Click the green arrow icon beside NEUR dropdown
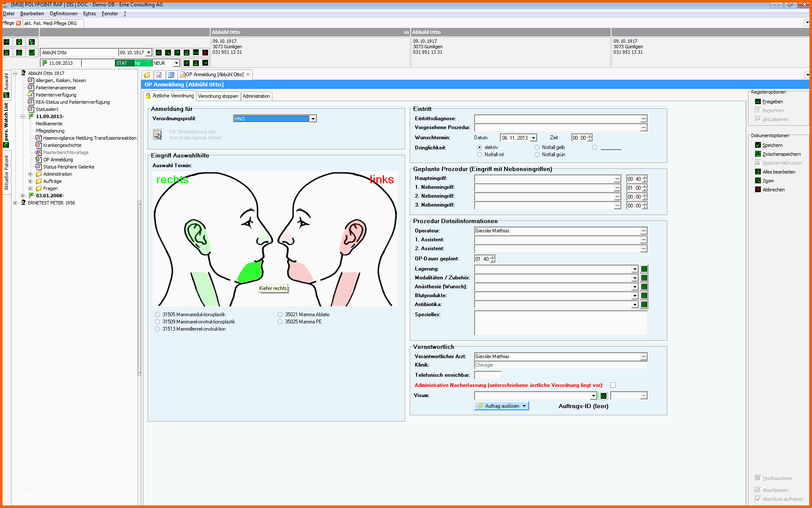This screenshot has width=812, height=508. 205,63
